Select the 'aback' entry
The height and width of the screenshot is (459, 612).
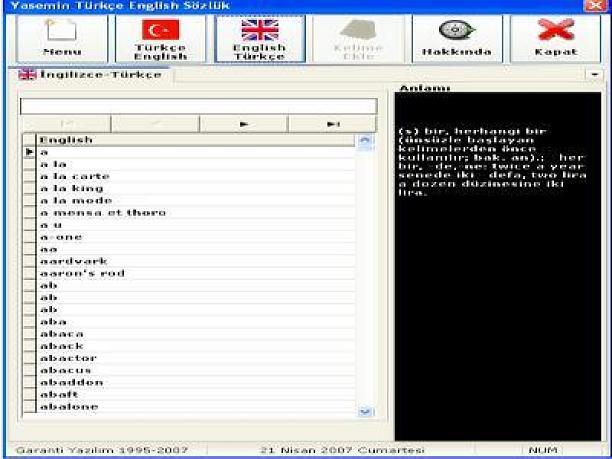point(195,346)
